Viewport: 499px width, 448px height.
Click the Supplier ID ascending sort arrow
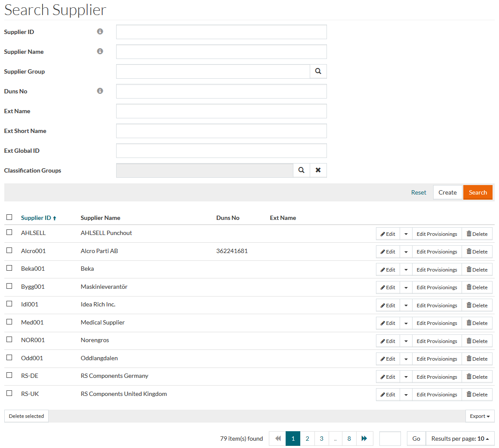(x=55, y=218)
